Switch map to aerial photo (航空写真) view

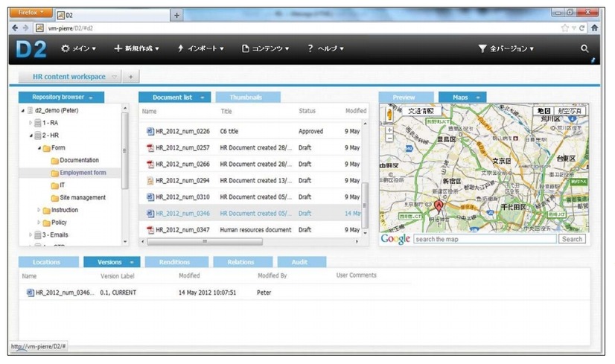(x=571, y=111)
